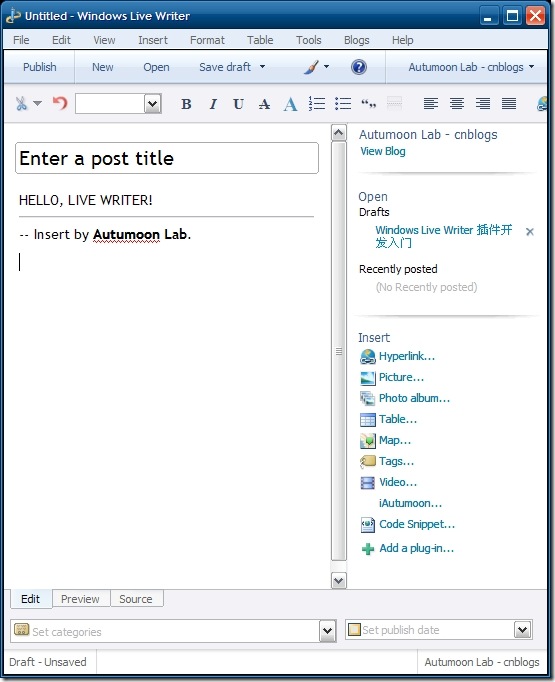Open the Format menu
Image resolution: width=555 pixels, height=682 pixels.
point(207,40)
